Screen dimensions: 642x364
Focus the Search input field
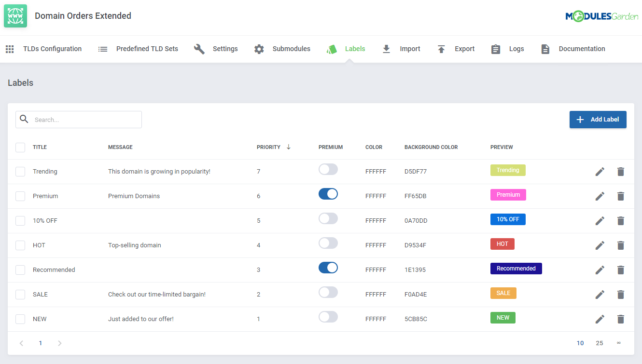(x=84, y=120)
